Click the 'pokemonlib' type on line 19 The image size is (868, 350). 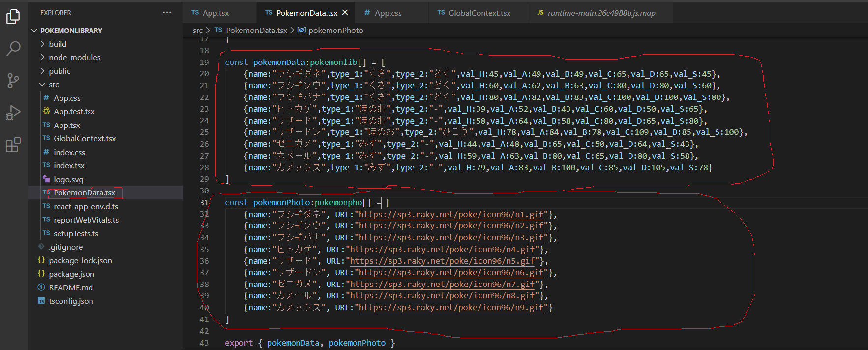333,62
